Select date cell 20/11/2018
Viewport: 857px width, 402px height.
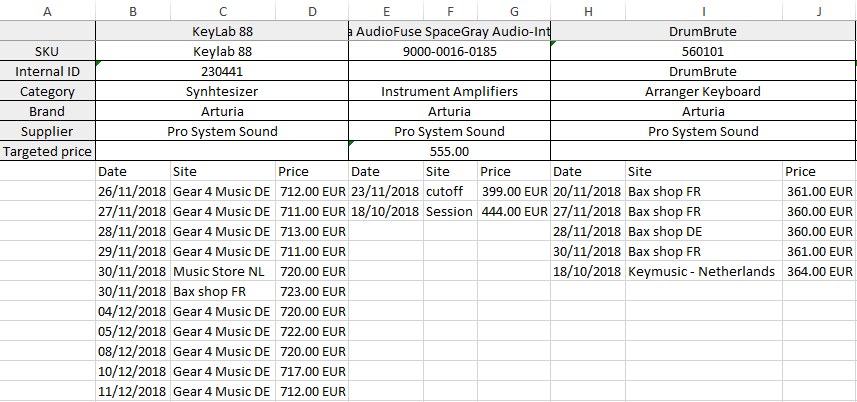(588, 191)
